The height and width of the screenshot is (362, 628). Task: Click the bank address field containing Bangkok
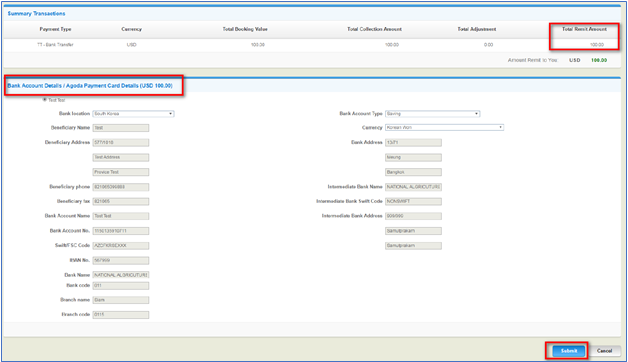tap(413, 172)
